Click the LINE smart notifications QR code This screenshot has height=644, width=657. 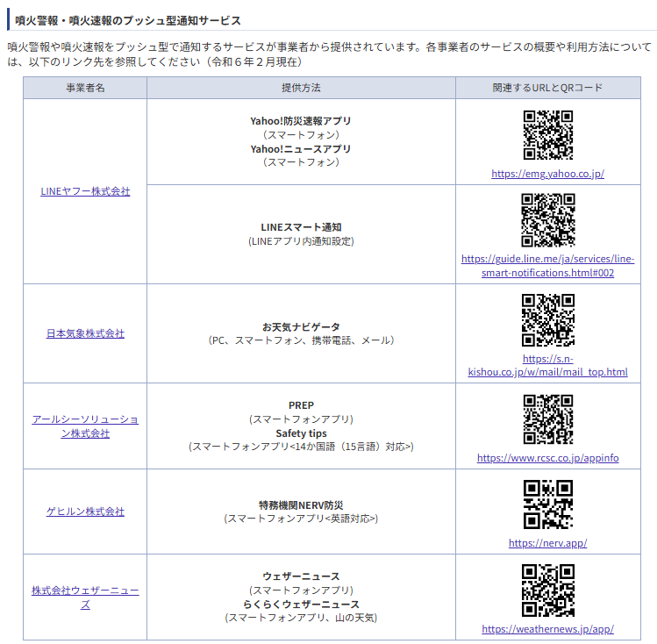click(x=547, y=220)
